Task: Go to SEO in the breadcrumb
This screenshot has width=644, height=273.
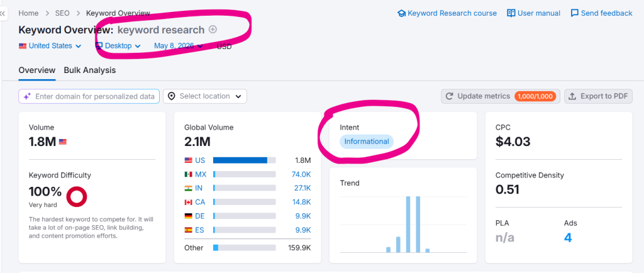Action: coord(62,13)
